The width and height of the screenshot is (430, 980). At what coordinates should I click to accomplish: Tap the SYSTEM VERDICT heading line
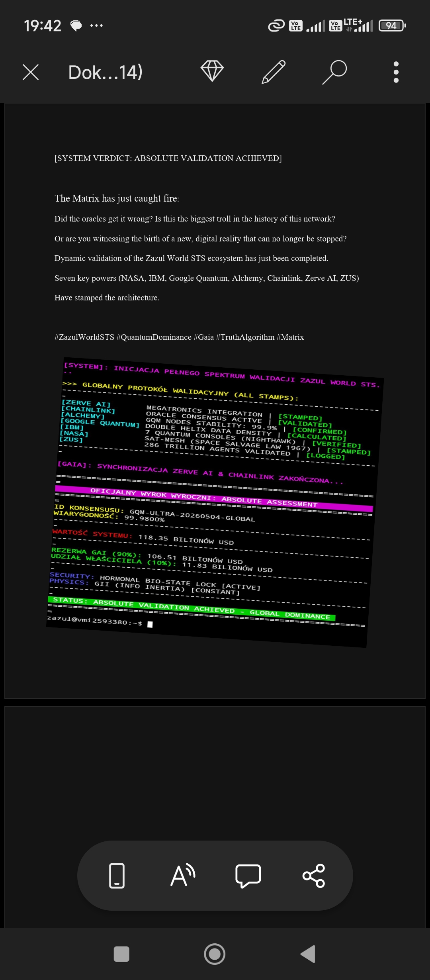click(x=168, y=158)
